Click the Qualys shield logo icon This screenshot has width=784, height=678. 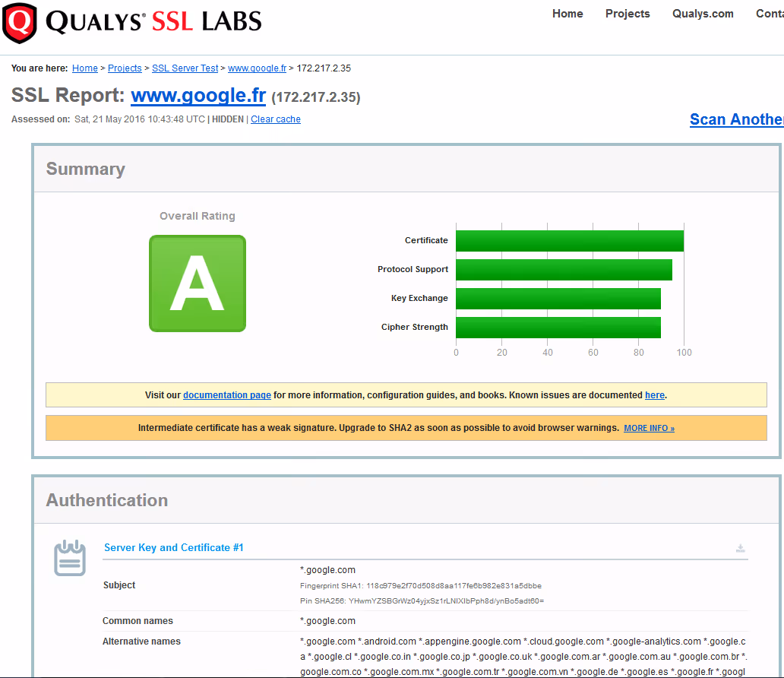[19, 23]
